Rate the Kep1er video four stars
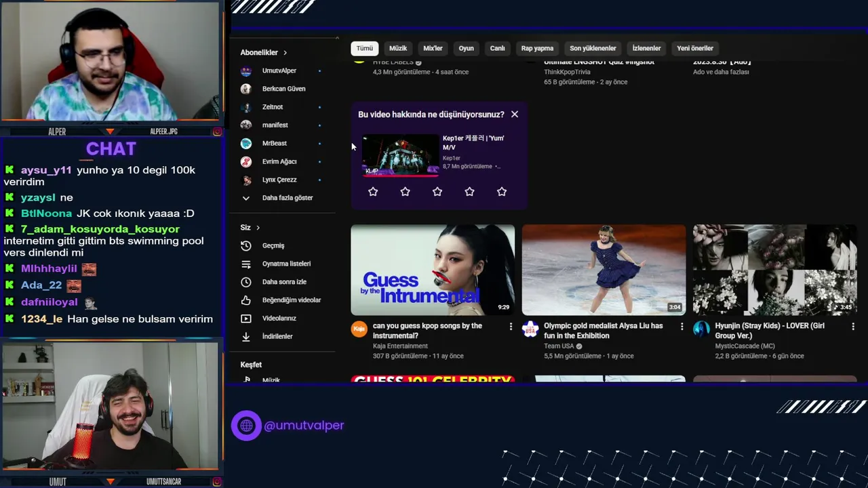Viewport: 868px width, 488px height. (x=469, y=192)
